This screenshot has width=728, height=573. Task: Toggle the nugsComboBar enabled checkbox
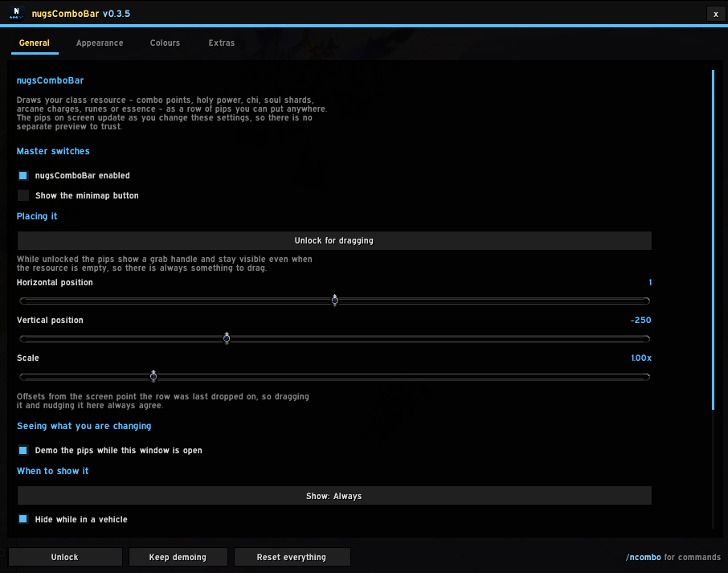pos(22,175)
